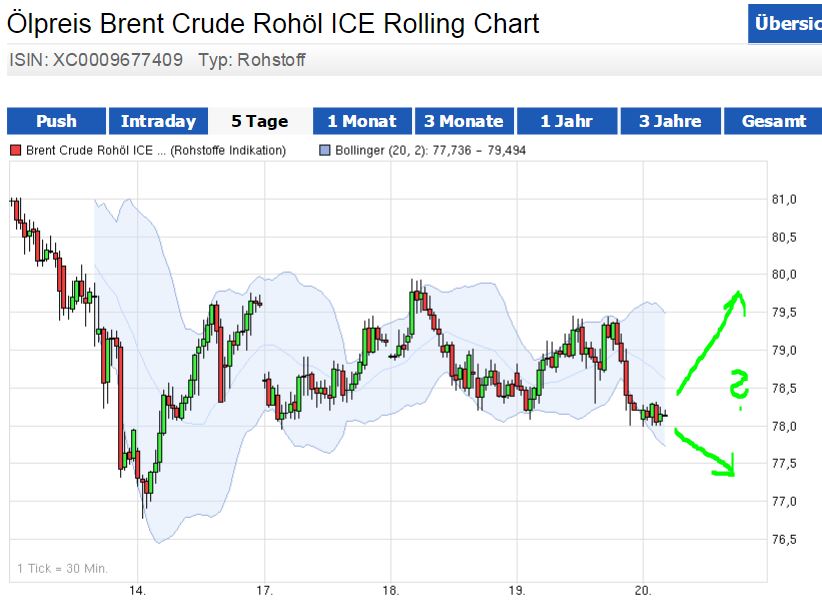The image size is (822, 603).
Task: Show the 1 Monat timeframe
Action: (362, 121)
